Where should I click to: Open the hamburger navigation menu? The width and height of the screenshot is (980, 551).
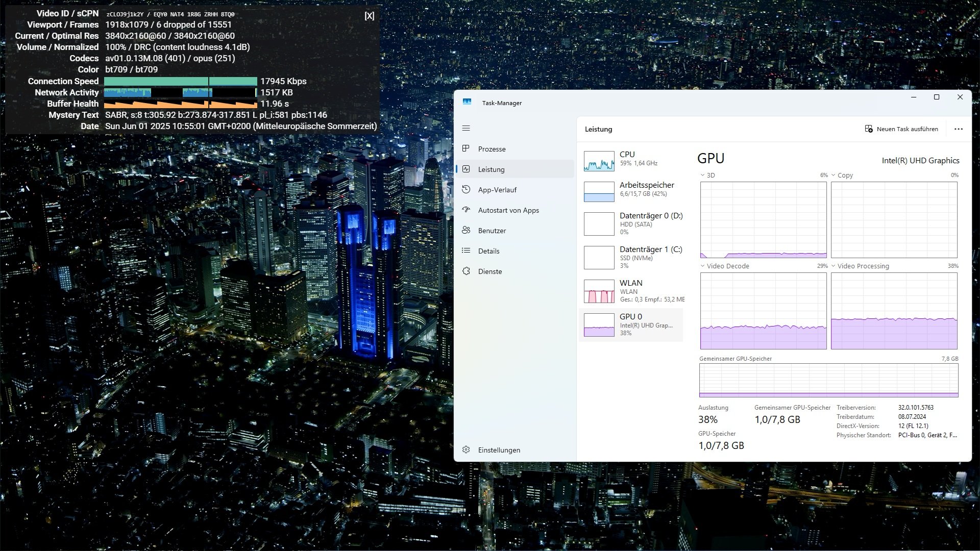point(466,129)
